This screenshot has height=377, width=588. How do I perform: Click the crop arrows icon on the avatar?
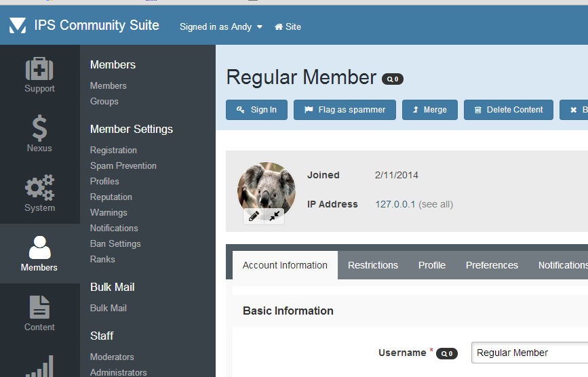coord(275,216)
